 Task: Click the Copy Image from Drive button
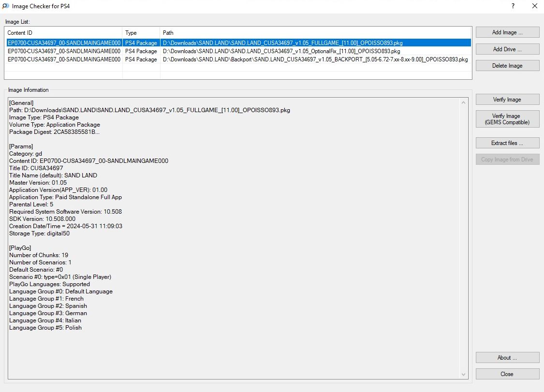(x=507, y=160)
